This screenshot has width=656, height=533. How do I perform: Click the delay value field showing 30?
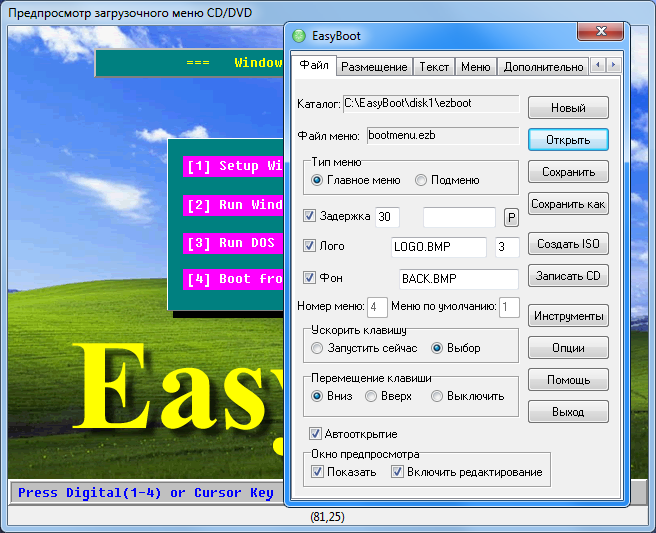pos(387,217)
